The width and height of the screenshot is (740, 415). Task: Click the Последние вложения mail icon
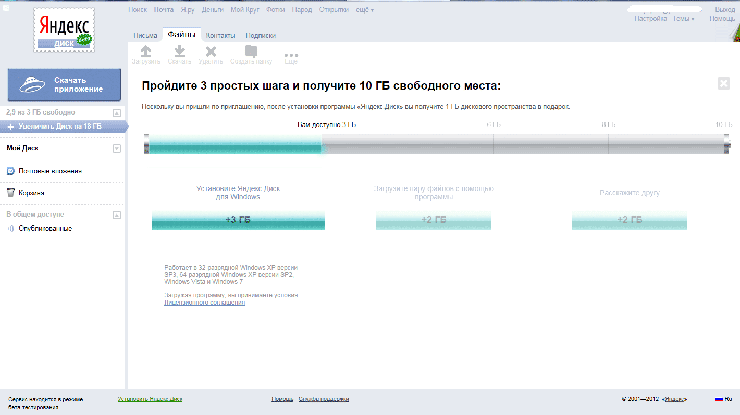10,171
